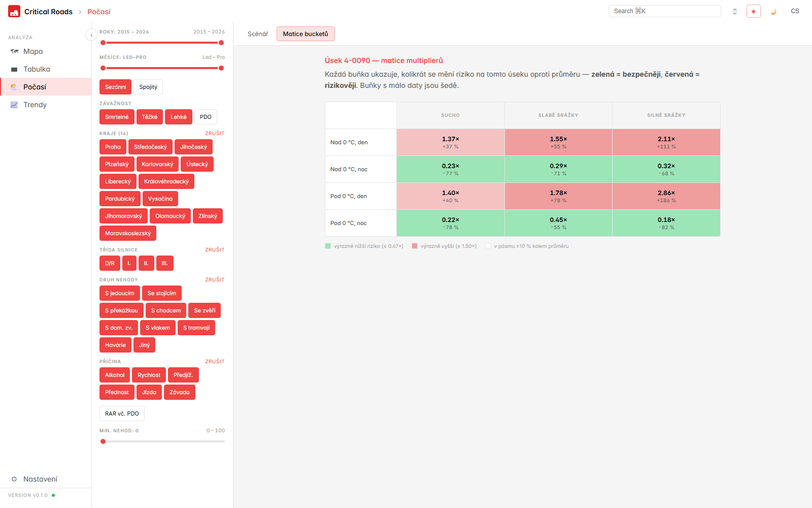
Task: Open Nastavení settings gear icon
Action: tap(14, 479)
